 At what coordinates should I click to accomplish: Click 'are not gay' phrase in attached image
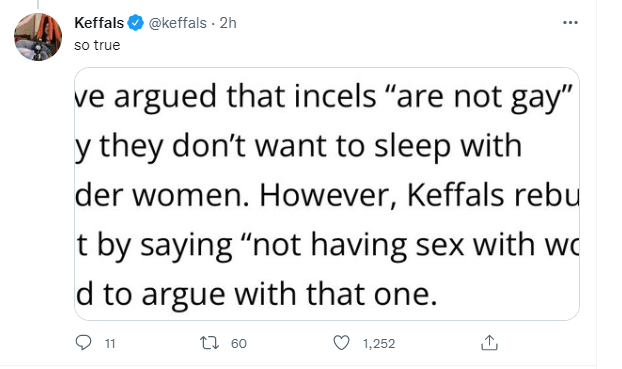[x=479, y=97]
